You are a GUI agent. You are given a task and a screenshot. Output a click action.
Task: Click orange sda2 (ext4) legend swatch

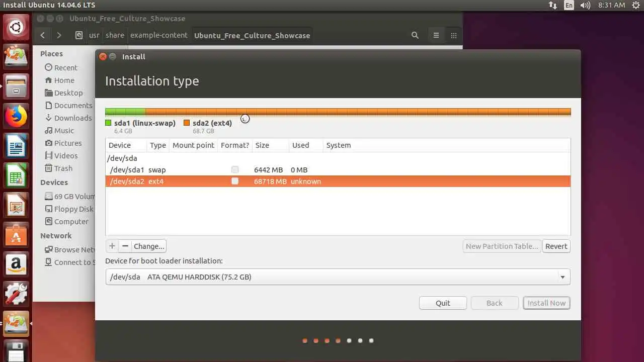187,123
